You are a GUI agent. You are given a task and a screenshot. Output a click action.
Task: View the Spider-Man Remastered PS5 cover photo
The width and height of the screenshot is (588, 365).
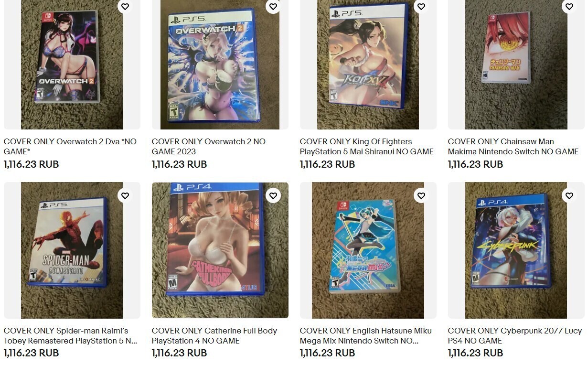(72, 250)
